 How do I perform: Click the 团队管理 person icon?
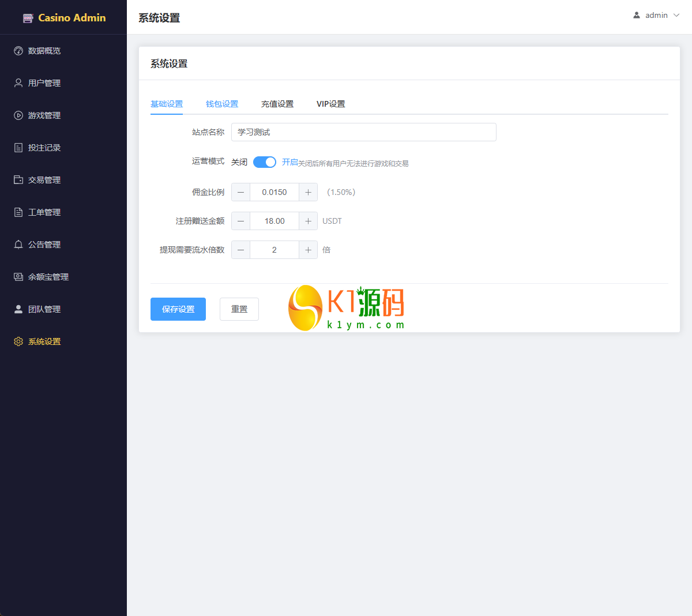(x=18, y=309)
